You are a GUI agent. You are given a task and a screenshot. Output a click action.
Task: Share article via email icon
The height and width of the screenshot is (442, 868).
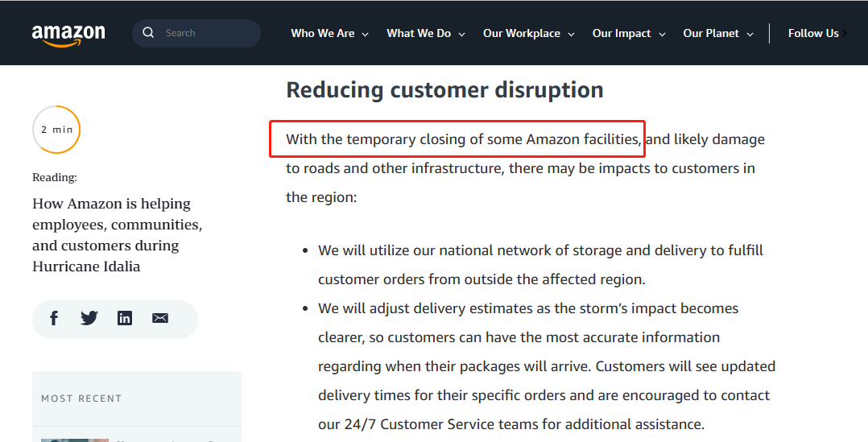pos(160,318)
